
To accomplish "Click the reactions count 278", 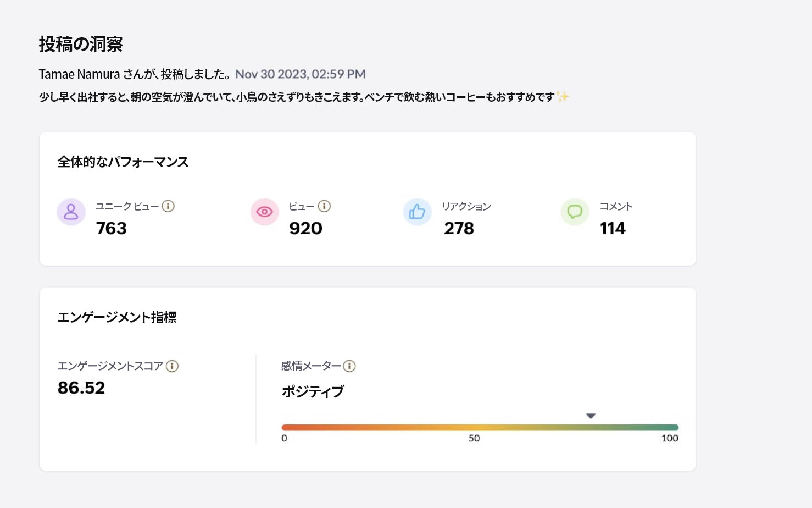I will click(x=459, y=228).
